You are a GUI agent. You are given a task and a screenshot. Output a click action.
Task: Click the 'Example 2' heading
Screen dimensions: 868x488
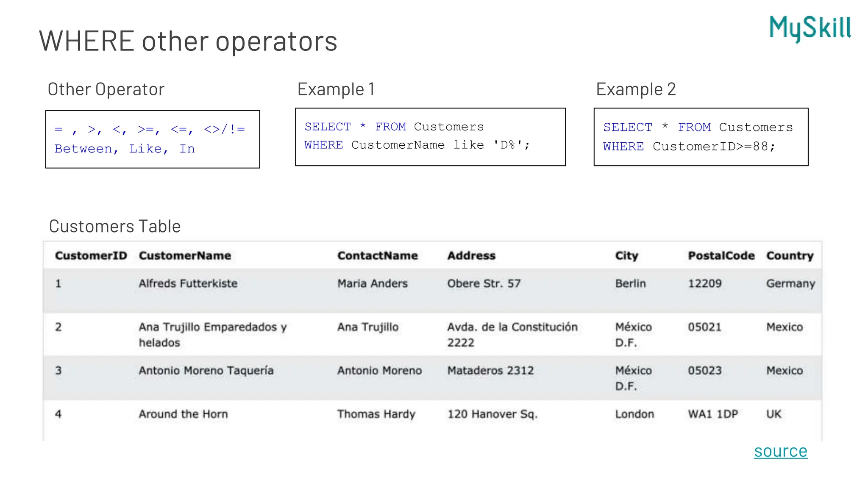click(x=636, y=89)
